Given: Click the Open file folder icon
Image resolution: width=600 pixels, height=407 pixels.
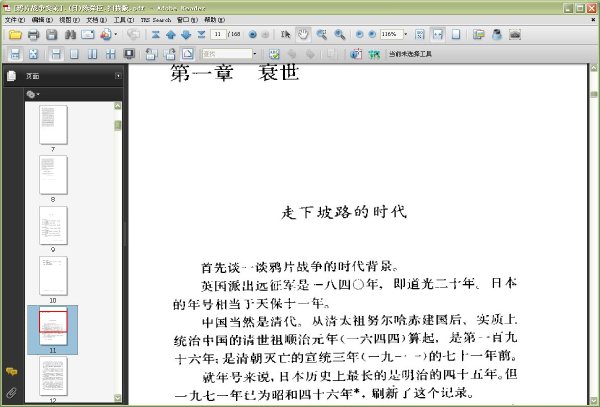Looking at the screenshot, I should tap(15, 35).
